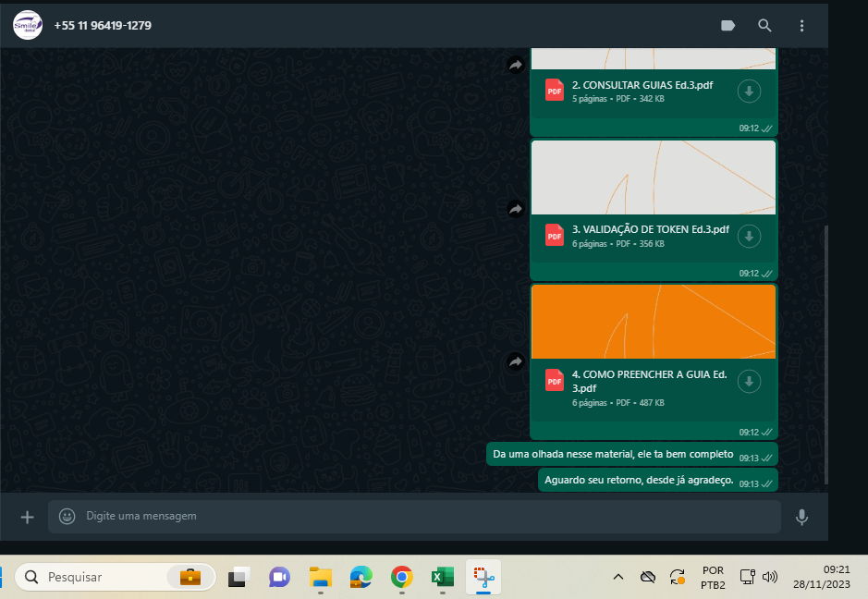Click the chat vertical scrollbar
Viewport: 868px width, 599px height.
coord(825,351)
